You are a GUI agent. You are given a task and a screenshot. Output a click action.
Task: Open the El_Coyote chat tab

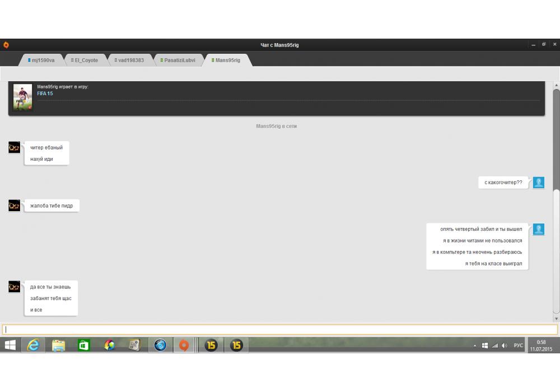pyautogui.click(x=85, y=60)
